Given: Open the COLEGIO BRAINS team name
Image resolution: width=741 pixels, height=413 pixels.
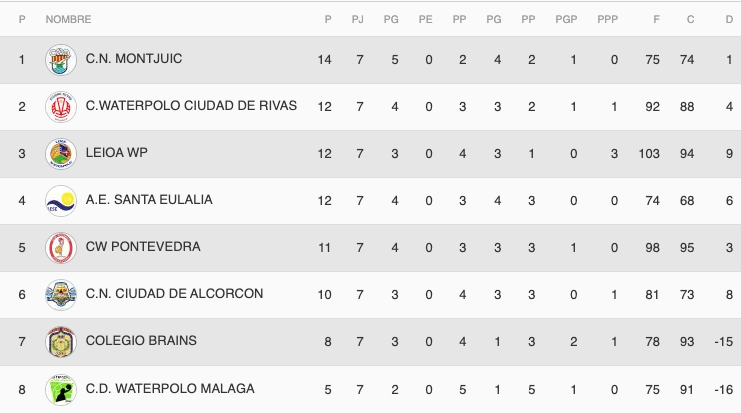Looking at the screenshot, I should [141, 341].
